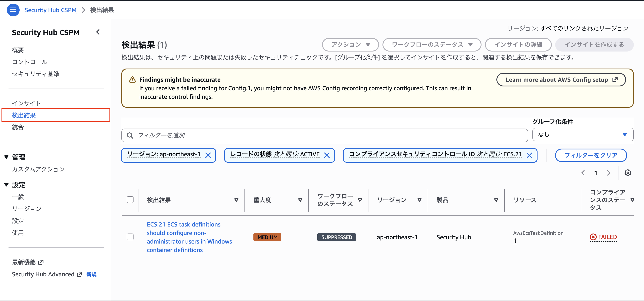Sort by ワークフローのステータス column arrow

click(360, 200)
